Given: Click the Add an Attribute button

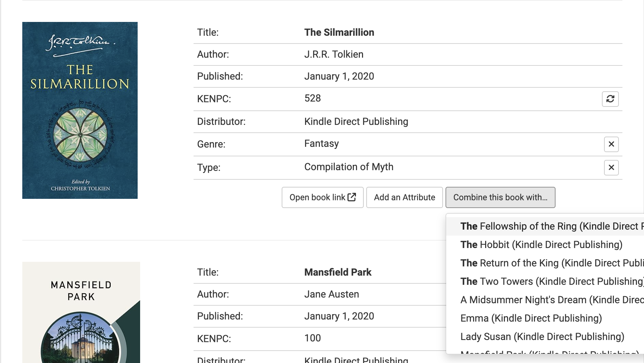Looking at the screenshot, I should [x=404, y=197].
